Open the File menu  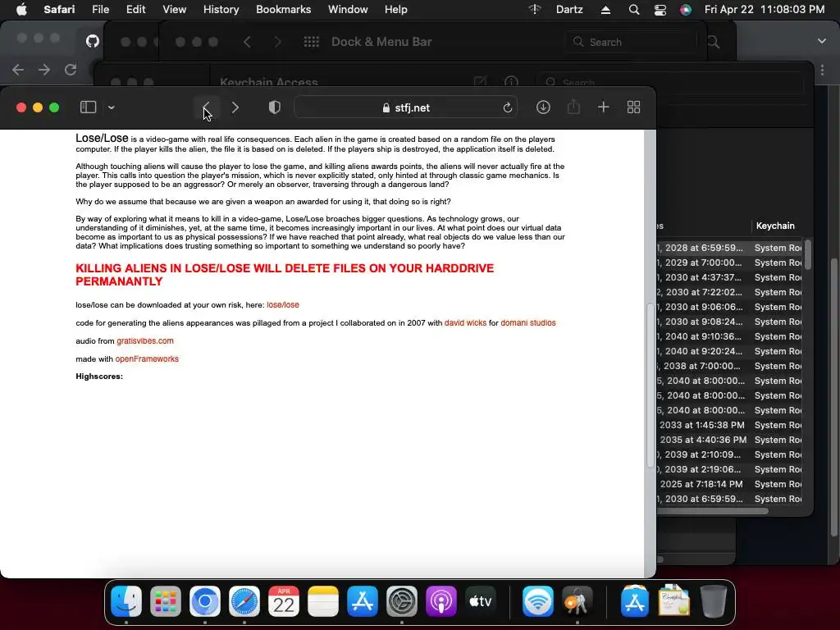[x=100, y=10]
